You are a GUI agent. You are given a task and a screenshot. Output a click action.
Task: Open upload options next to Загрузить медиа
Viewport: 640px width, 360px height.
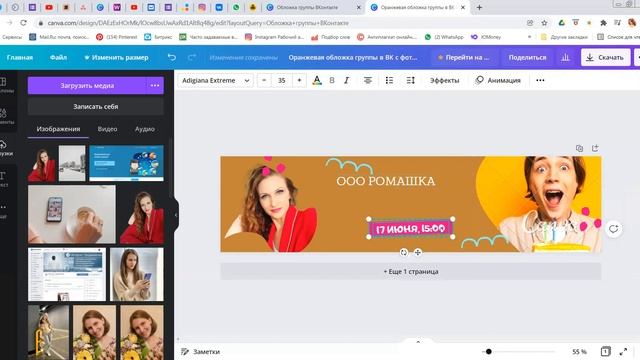(x=155, y=86)
